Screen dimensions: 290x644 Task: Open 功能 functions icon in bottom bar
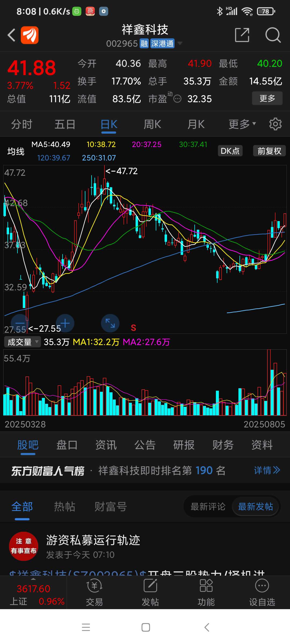206,592
